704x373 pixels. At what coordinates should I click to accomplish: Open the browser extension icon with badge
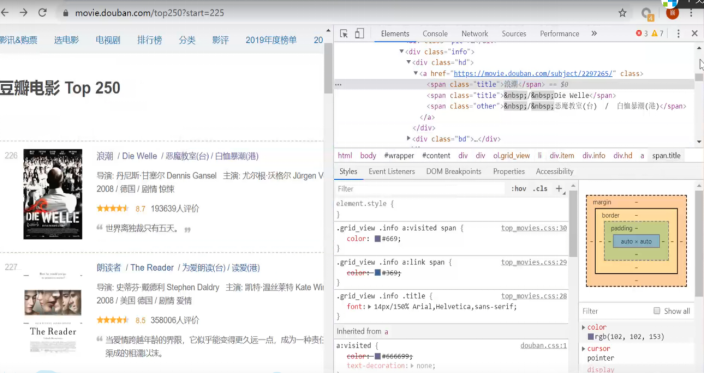(647, 13)
